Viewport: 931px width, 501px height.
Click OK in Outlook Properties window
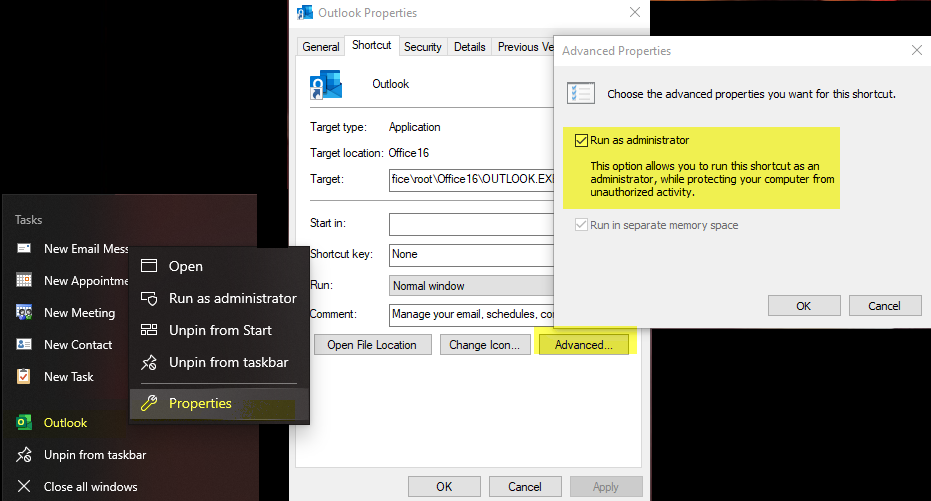[444, 487]
